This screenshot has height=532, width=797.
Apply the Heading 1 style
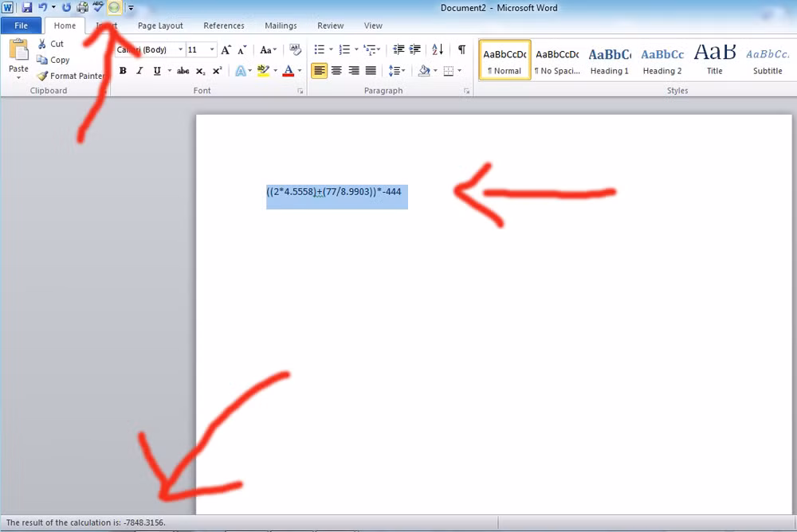(609, 60)
